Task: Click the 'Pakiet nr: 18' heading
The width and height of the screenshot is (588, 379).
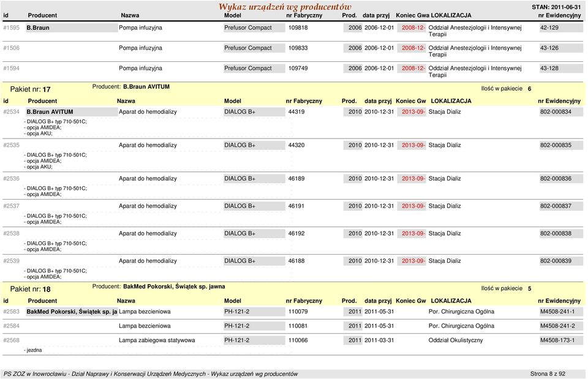Action: tap(31, 289)
